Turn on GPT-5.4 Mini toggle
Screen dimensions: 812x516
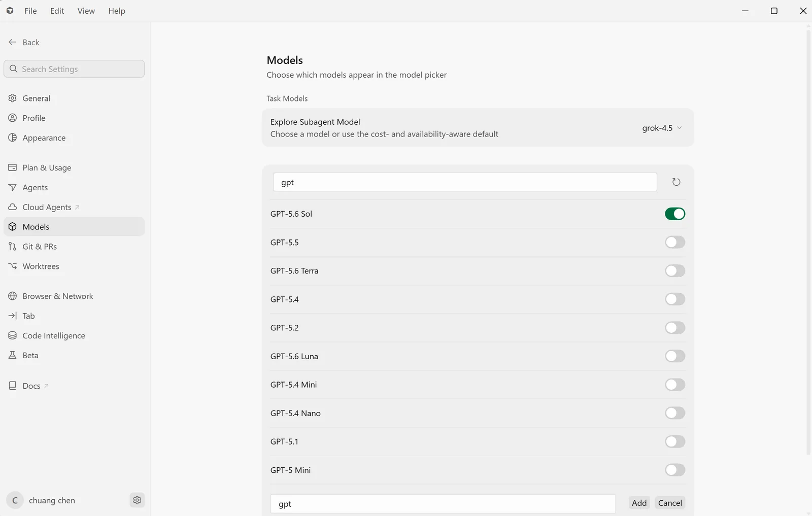coord(675,385)
